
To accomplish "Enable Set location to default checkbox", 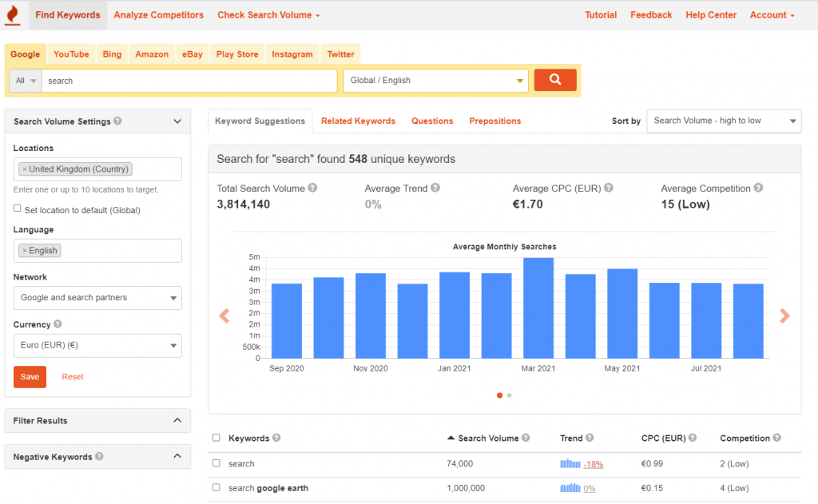I will click(x=18, y=208).
